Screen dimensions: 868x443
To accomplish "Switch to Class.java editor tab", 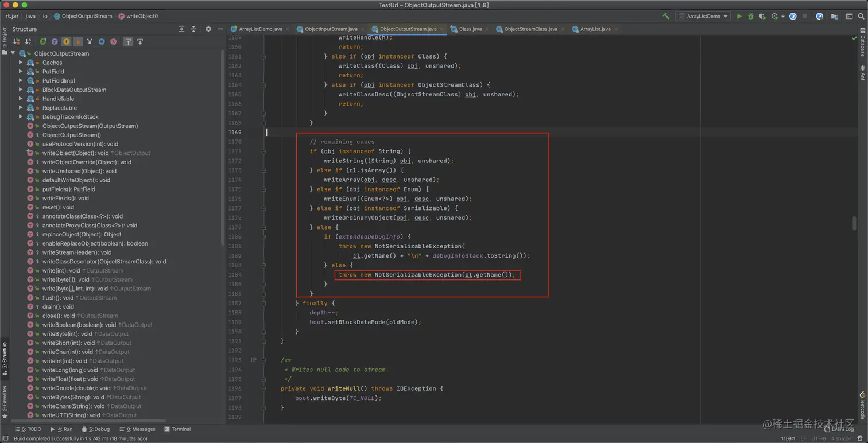I will [x=470, y=29].
